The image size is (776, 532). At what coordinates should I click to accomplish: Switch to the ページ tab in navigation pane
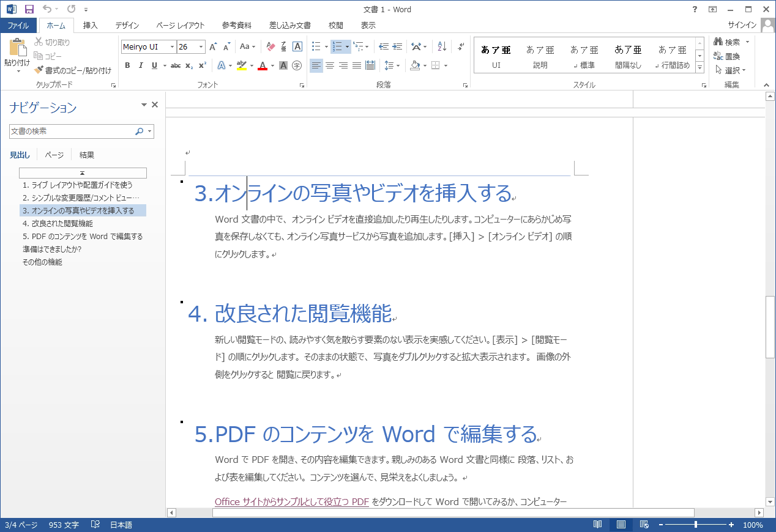54,155
